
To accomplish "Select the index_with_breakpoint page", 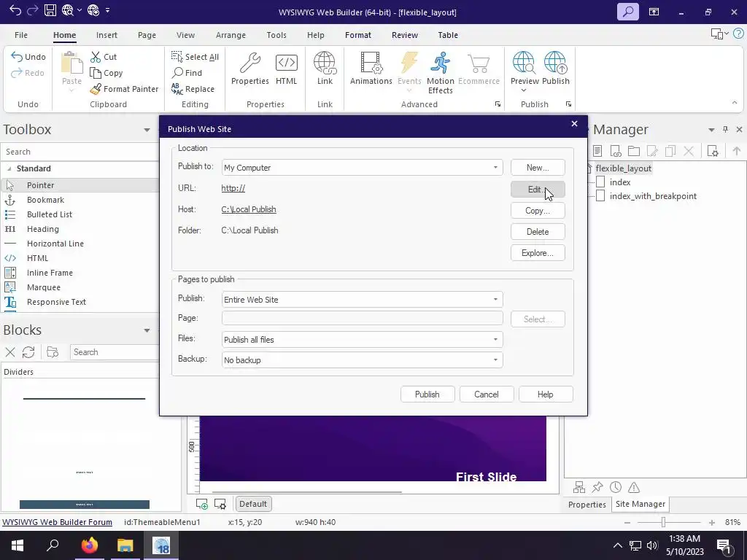I will (x=653, y=196).
